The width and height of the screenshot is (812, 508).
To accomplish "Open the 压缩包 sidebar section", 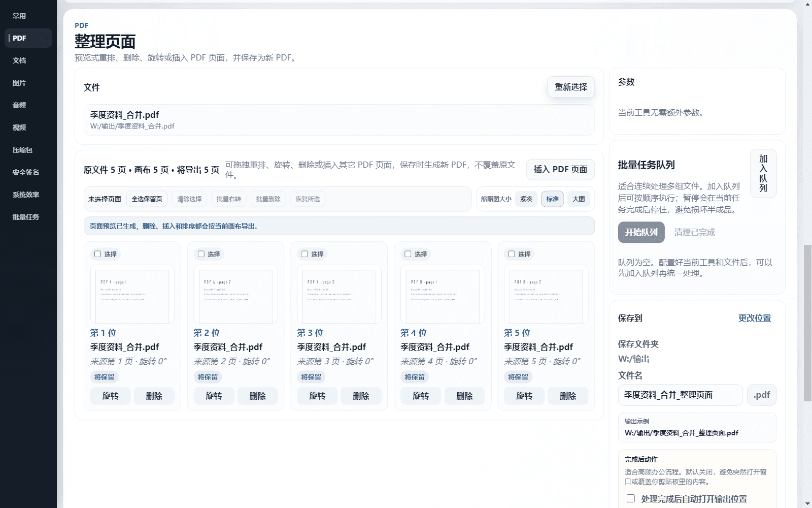I will [28, 150].
